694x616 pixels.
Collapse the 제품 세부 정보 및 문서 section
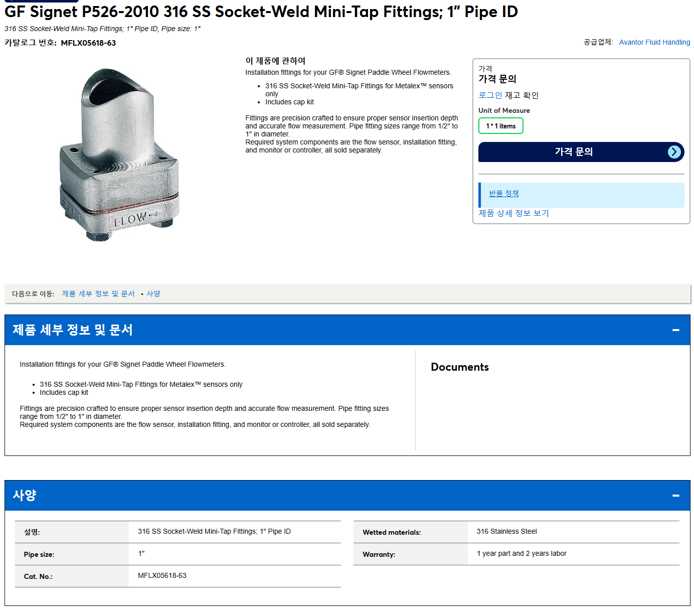675,330
